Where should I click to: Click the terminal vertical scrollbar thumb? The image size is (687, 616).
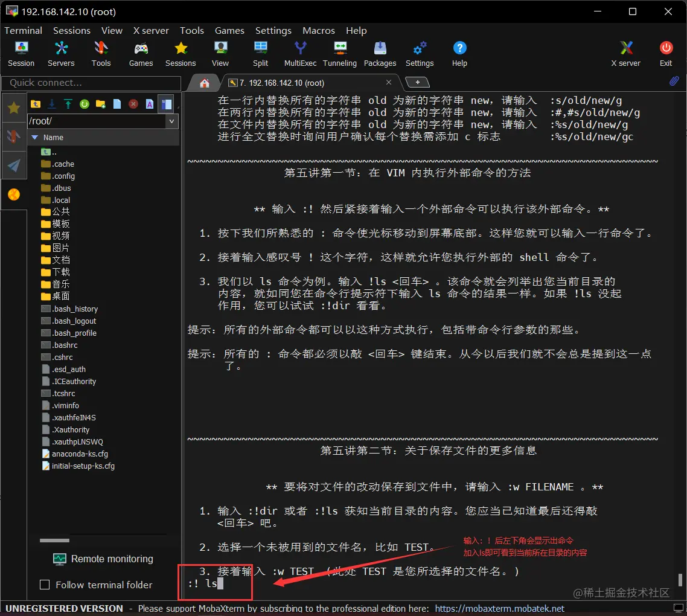tap(680, 580)
